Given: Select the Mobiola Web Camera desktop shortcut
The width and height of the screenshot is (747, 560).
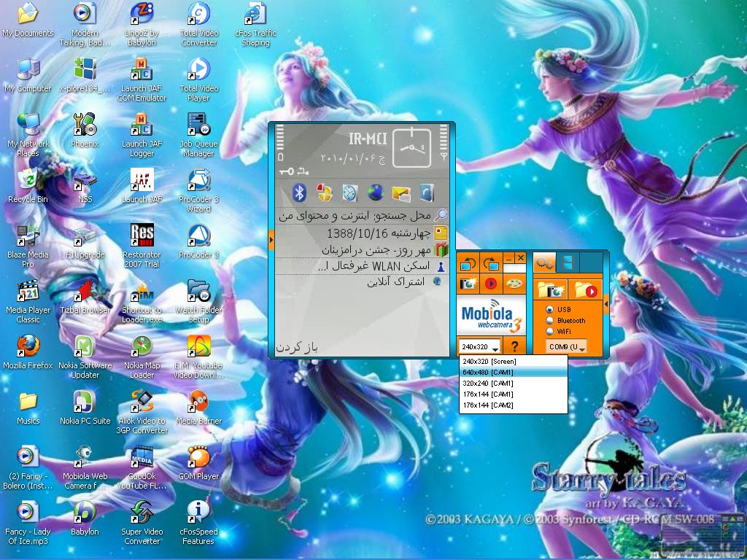Looking at the screenshot, I should (x=85, y=467).
